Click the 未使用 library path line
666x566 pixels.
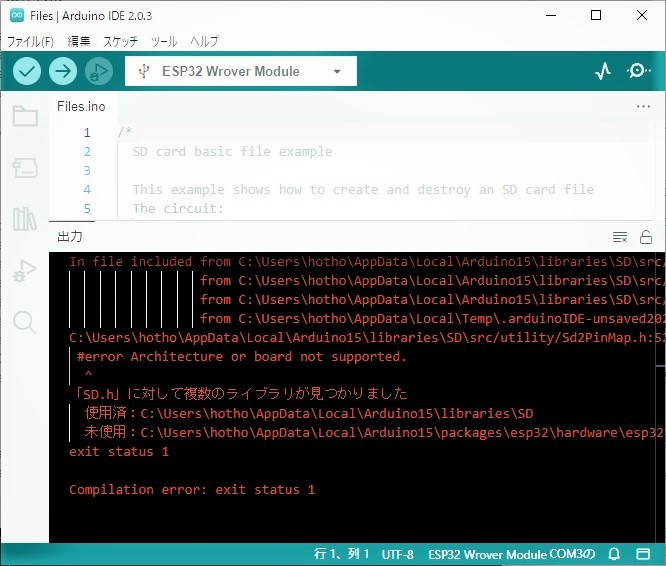(x=374, y=432)
